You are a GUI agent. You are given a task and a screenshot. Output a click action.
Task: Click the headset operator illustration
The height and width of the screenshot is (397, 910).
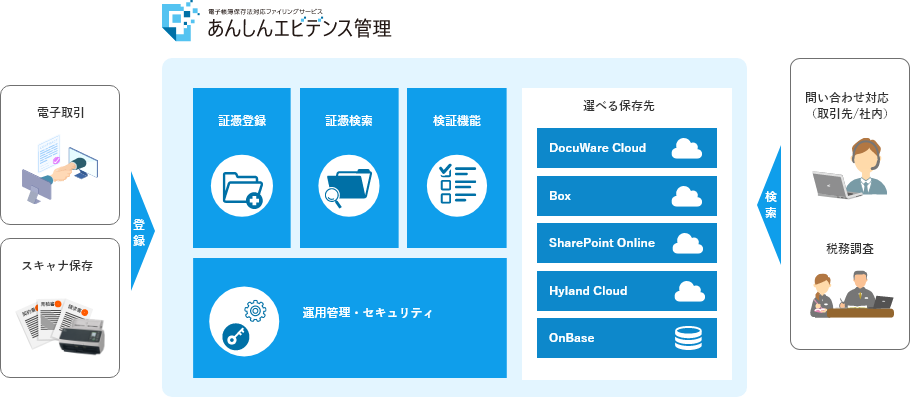click(x=850, y=169)
